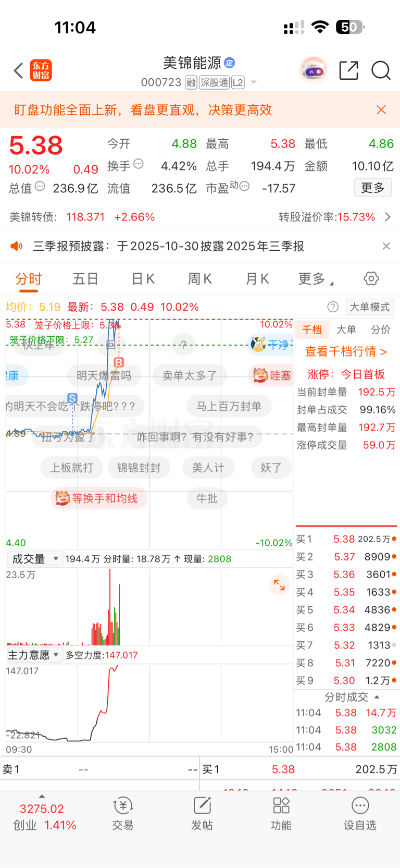This screenshot has width=400, height=868.
Task: Tap the 妖了 comment bubble
Action: (271, 468)
